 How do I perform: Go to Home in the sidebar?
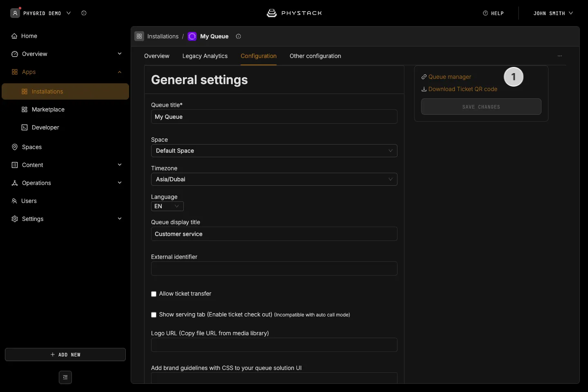point(65,36)
